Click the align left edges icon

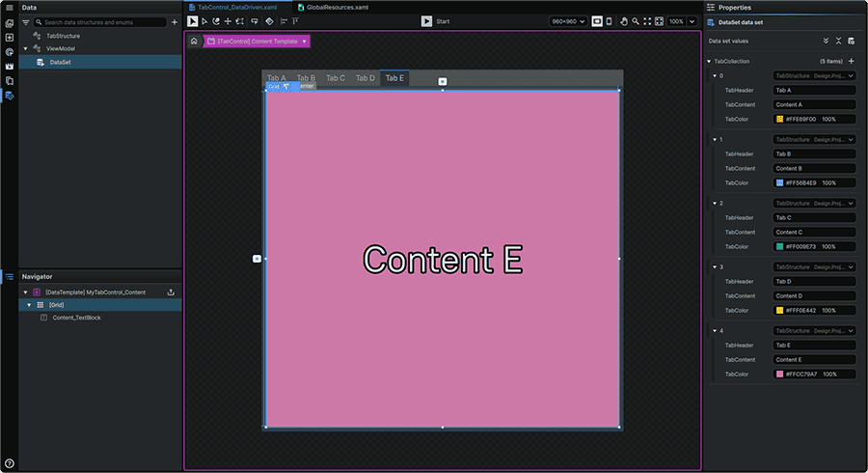284,21
